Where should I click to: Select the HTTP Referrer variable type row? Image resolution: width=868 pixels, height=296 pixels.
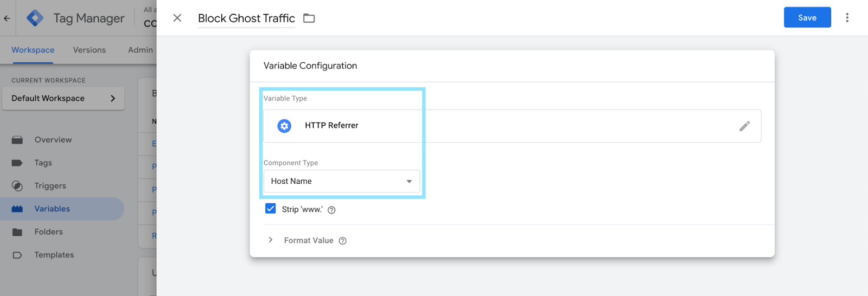point(512,126)
